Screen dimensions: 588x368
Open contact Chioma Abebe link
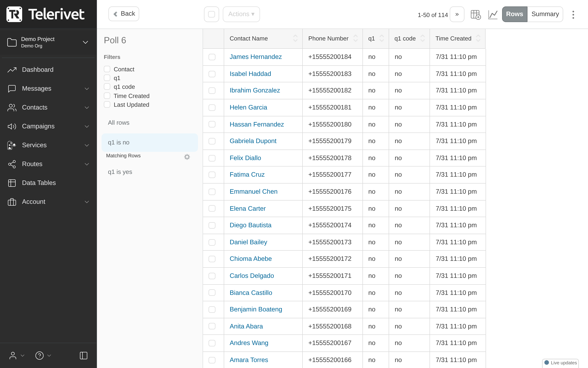[251, 259]
